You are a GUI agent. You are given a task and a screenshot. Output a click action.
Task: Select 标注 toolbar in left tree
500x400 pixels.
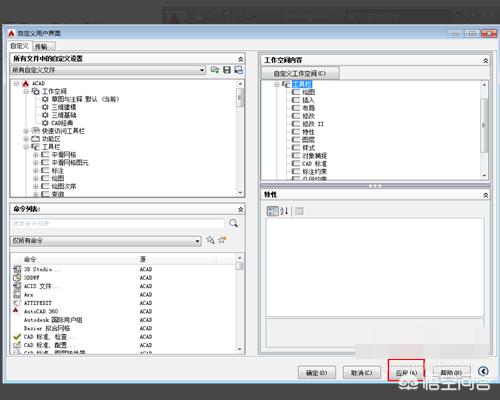57,171
